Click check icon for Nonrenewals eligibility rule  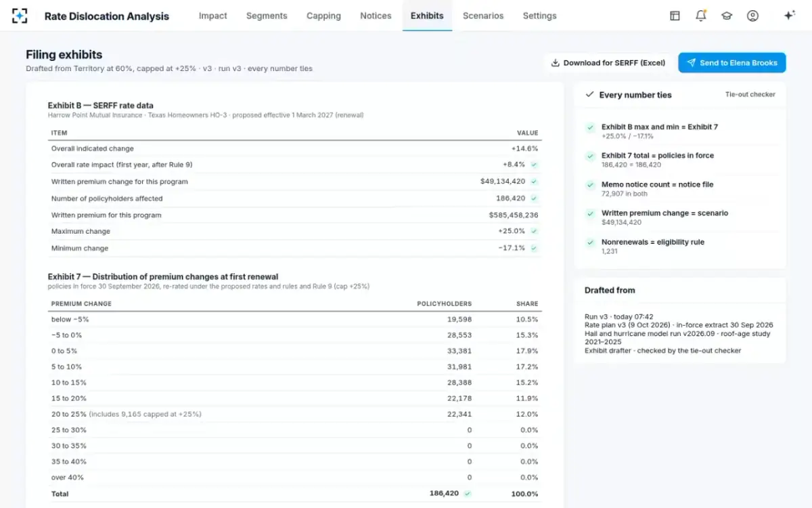[590, 242]
